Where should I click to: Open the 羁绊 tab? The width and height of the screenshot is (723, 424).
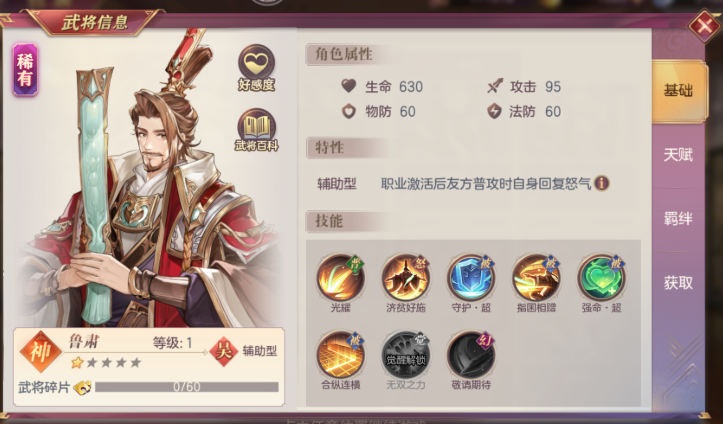pyautogui.click(x=678, y=218)
